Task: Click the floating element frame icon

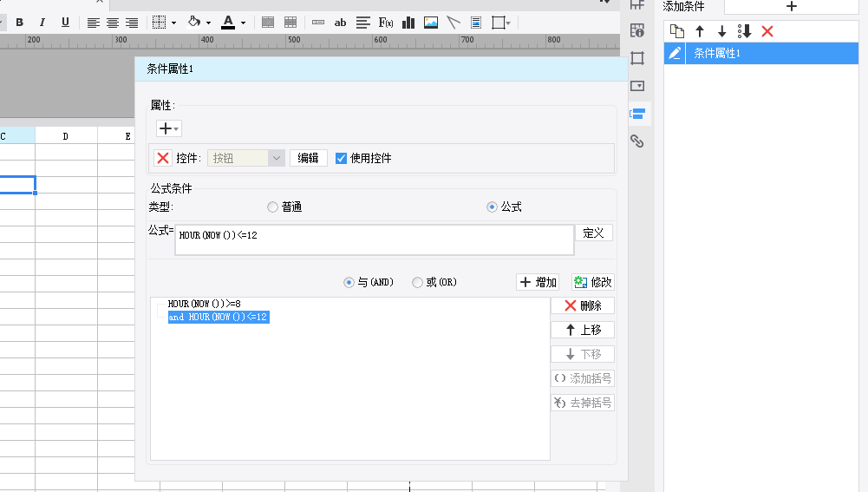Action: (498, 23)
